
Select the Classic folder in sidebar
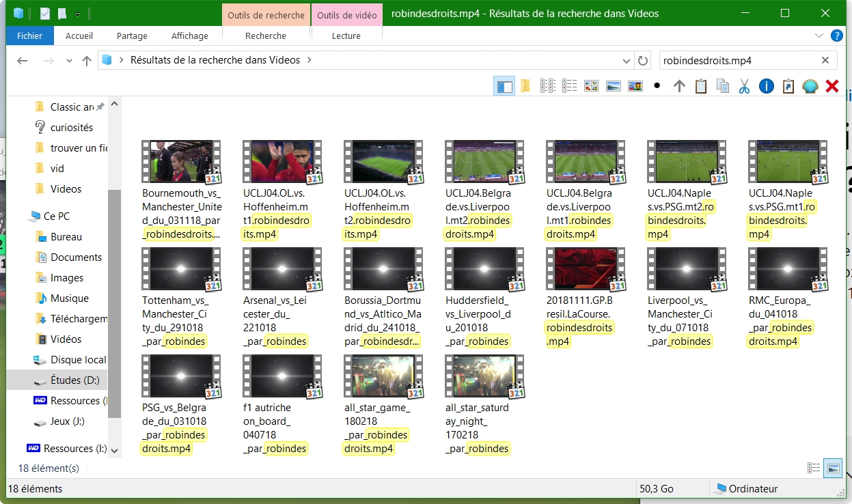tap(72, 107)
